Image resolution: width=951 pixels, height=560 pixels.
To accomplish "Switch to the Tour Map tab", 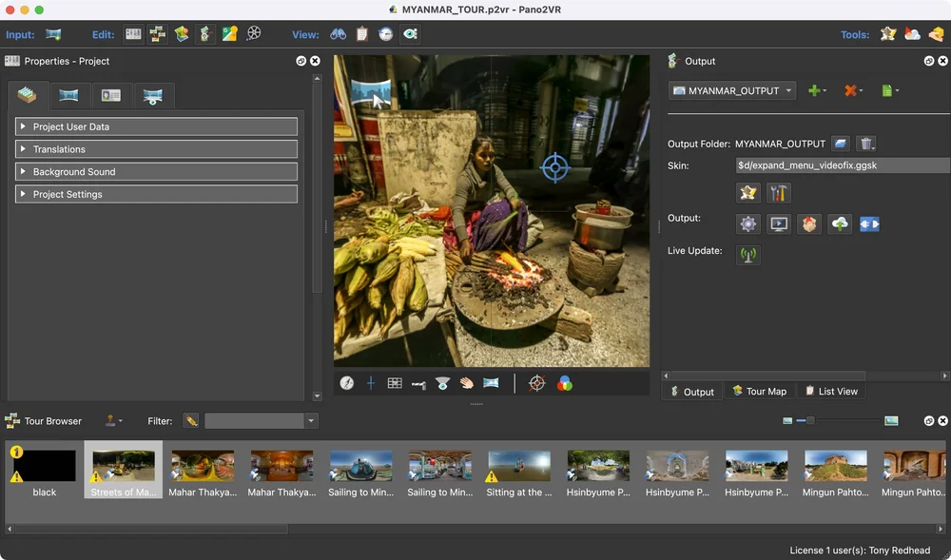I will point(759,392).
